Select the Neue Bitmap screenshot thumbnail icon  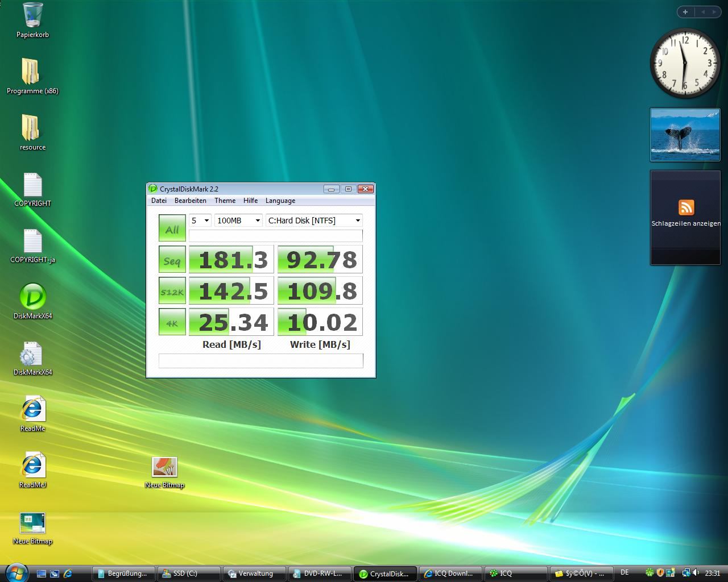click(x=32, y=523)
